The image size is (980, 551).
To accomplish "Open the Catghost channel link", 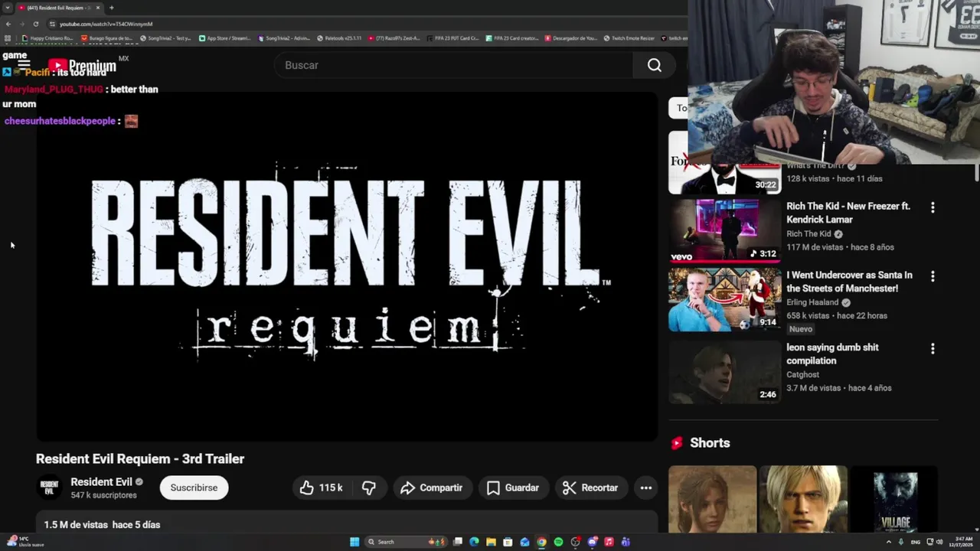I will 802,375.
